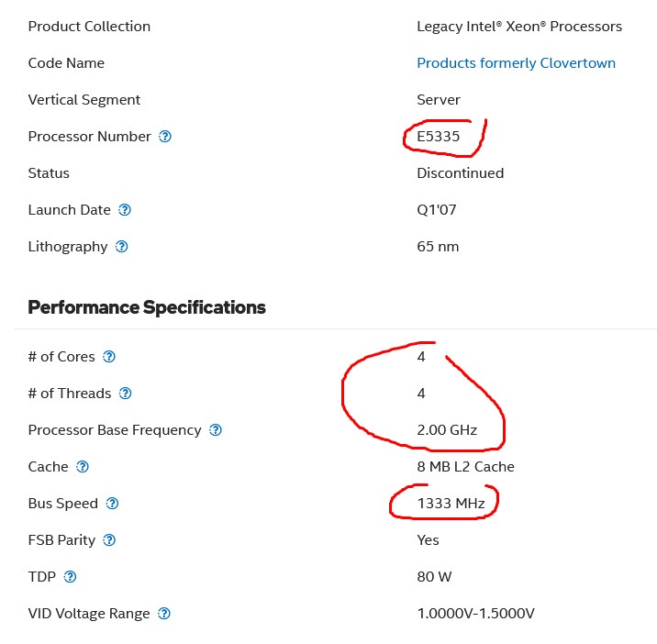This screenshot has height=644, width=657.
Task: Open the Products formerly Clovertown link
Action: pyautogui.click(x=516, y=63)
